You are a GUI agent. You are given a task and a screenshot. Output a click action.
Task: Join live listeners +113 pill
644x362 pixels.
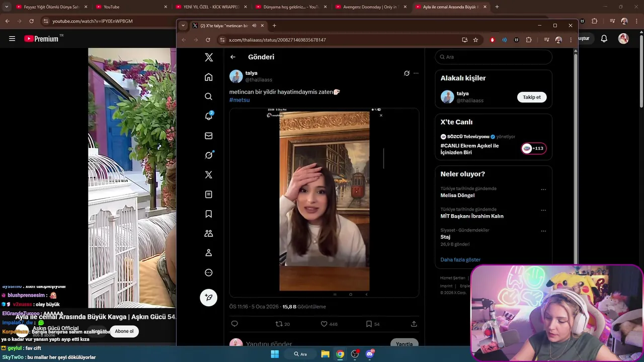pos(534,148)
